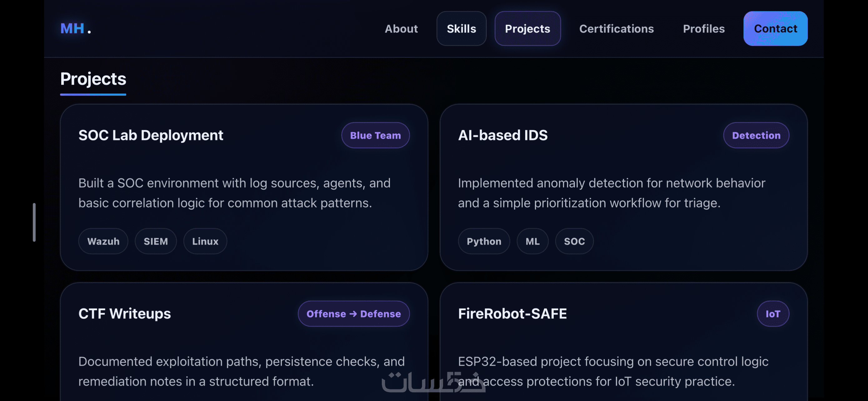Click the Detection category badge
The image size is (868, 401).
click(756, 135)
